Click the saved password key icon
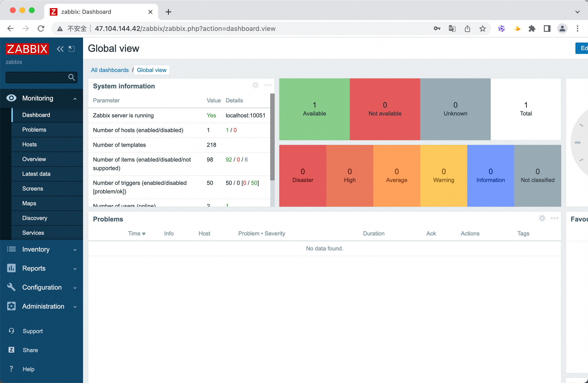 [437, 29]
